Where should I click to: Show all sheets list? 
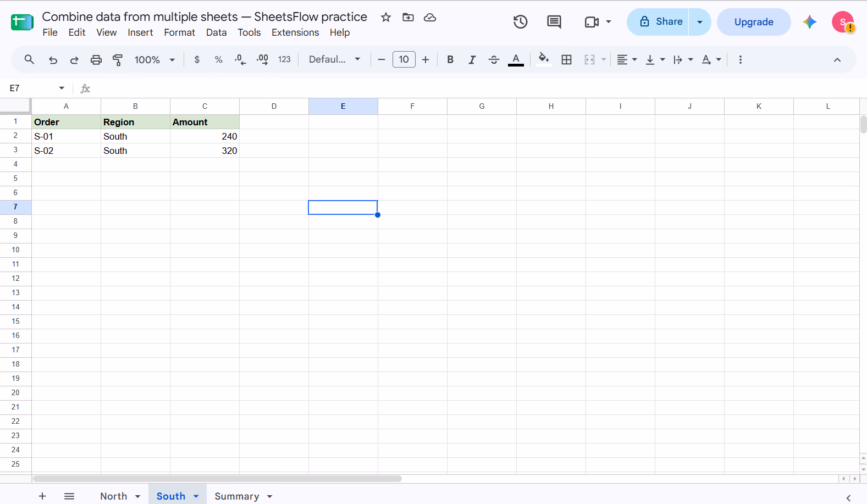pyautogui.click(x=69, y=496)
